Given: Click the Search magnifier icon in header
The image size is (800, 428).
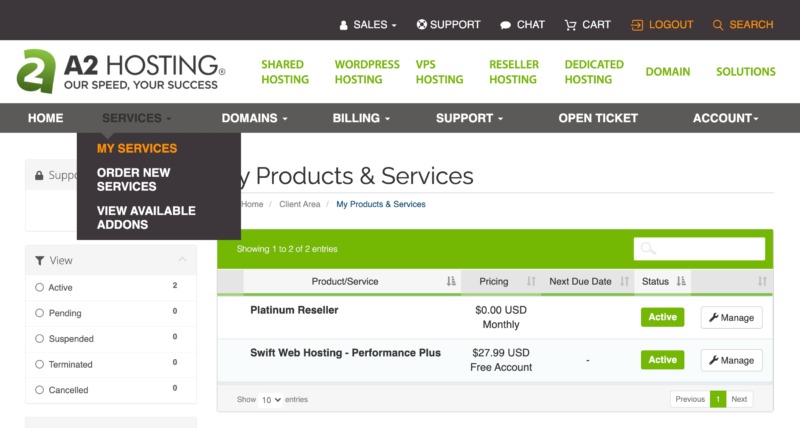Looking at the screenshot, I should point(718,24).
